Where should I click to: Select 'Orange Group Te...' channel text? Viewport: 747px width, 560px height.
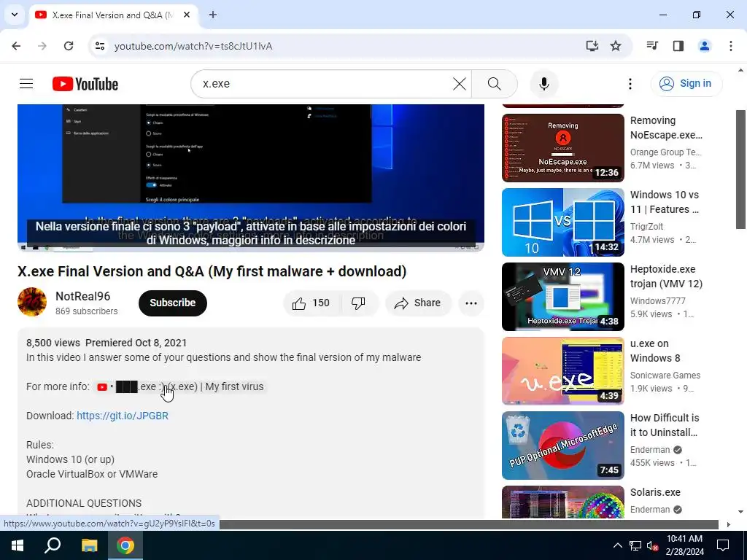[665, 152]
